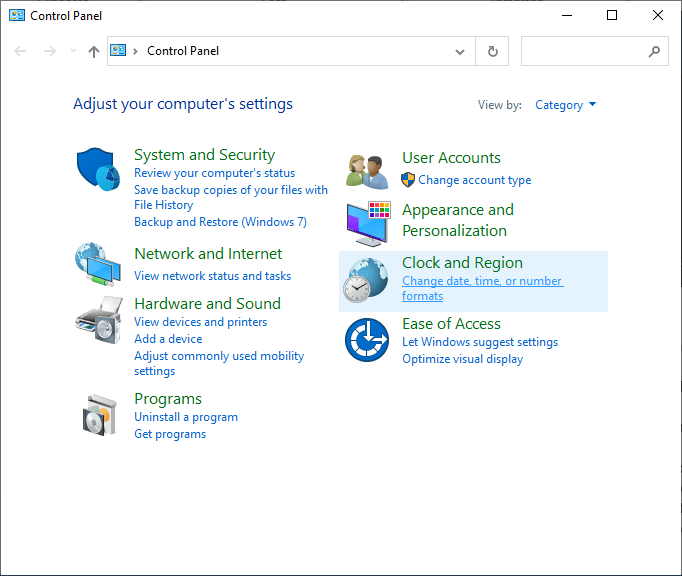682x576 pixels.
Task: Click the Control Panel title bar icon
Action: coord(17,16)
